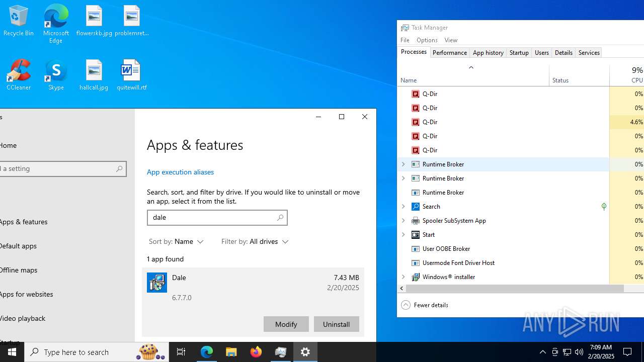Click Task Manager horizontal scrollbar thumb
The width and height of the screenshot is (644, 362).
pyautogui.click(x=515, y=289)
